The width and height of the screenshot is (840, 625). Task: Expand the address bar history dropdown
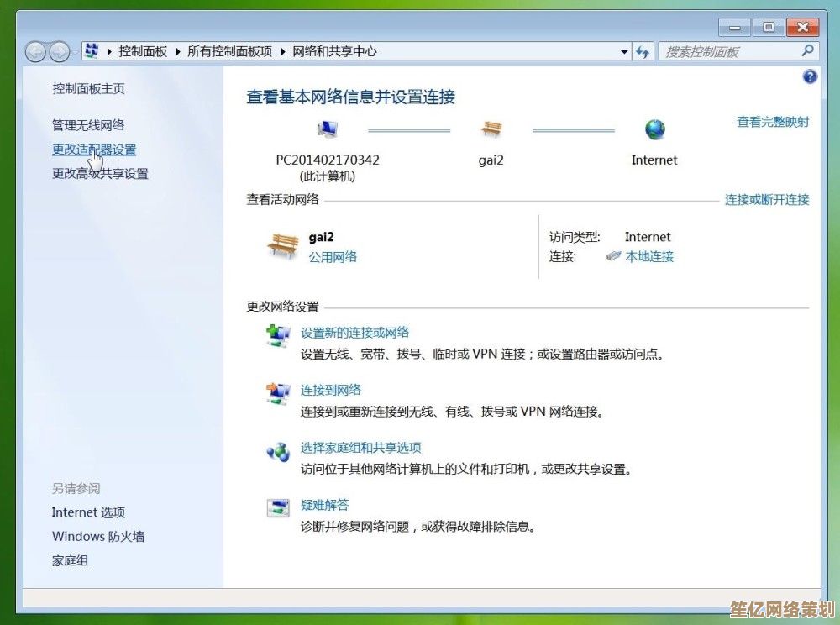(624, 52)
